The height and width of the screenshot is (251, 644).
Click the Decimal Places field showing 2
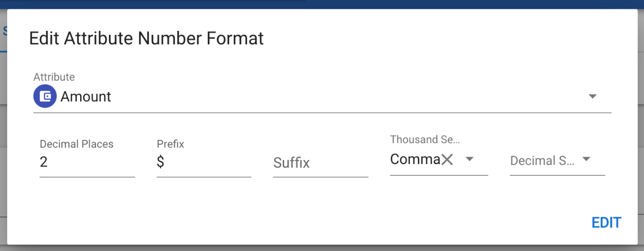(x=86, y=163)
